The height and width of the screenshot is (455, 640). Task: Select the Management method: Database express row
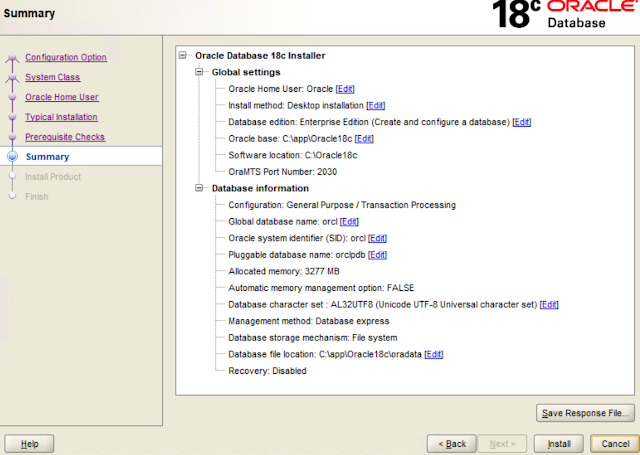pyautogui.click(x=309, y=321)
